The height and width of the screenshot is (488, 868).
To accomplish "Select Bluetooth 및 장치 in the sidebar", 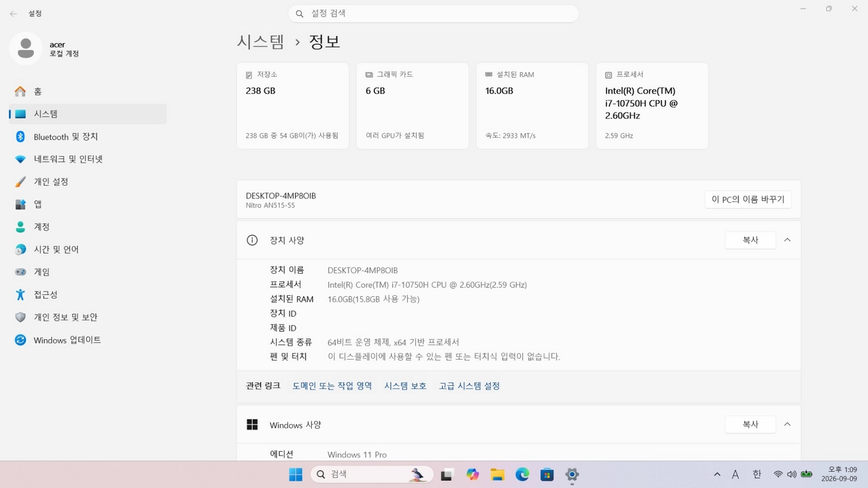I will pos(88,137).
